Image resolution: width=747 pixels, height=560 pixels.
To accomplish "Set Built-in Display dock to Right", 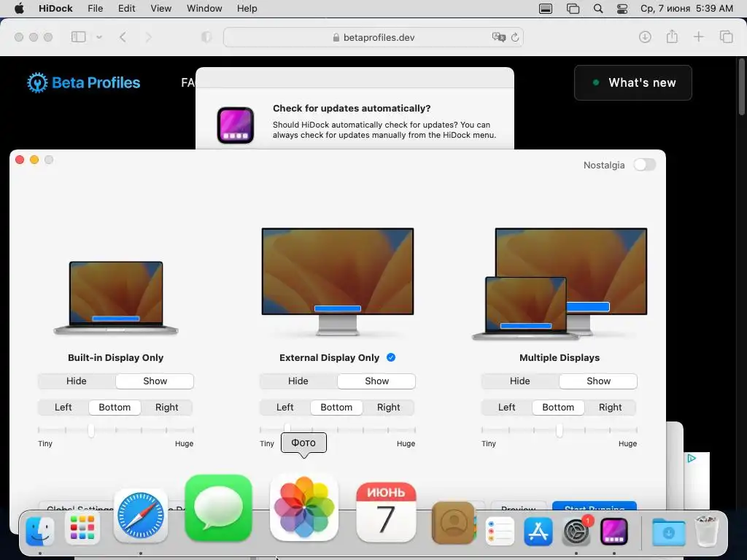I will click(167, 407).
